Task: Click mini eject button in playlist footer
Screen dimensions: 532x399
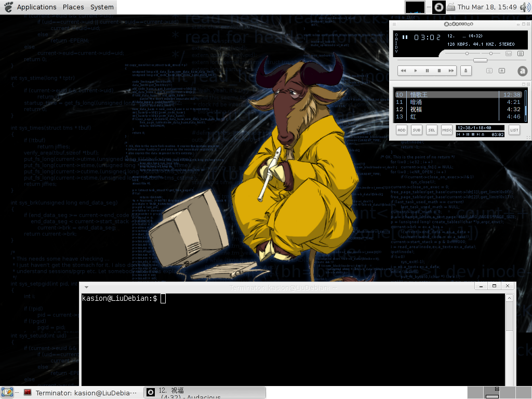Action: tap(483, 135)
